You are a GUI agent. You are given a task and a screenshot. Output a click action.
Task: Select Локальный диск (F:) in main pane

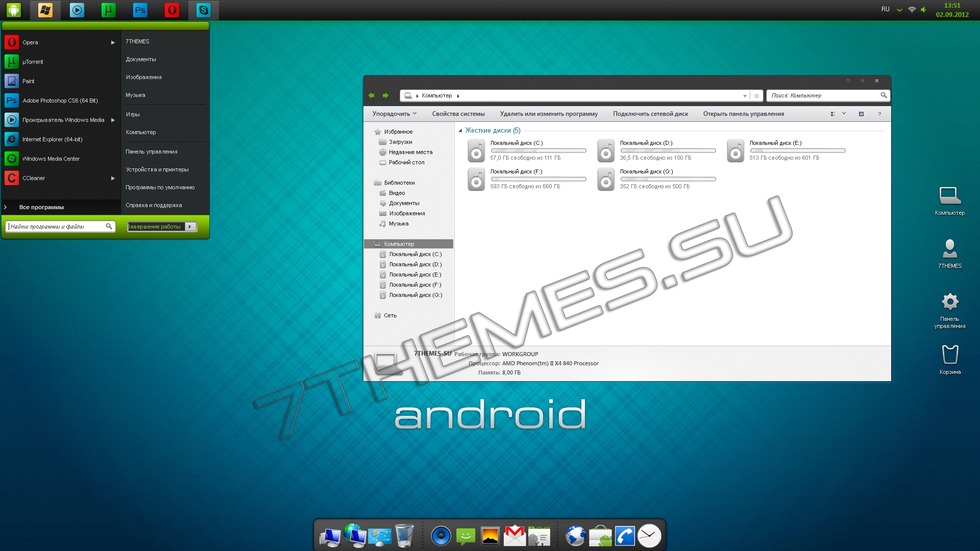point(526,179)
